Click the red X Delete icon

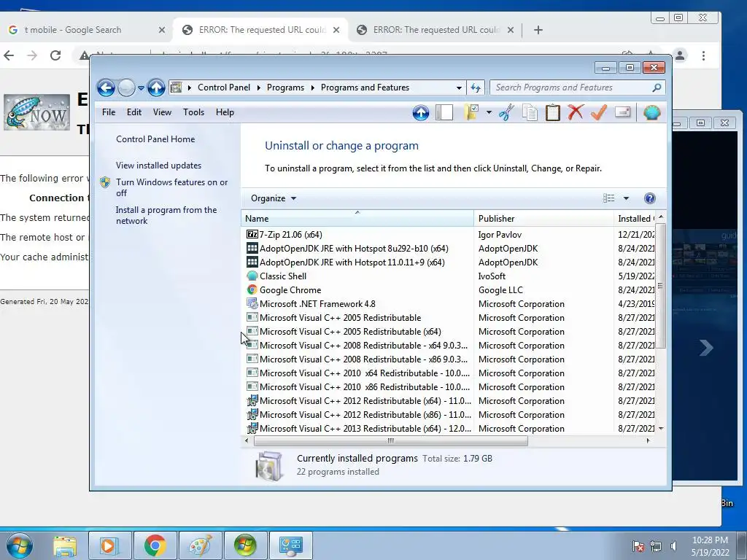(x=576, y=112)
